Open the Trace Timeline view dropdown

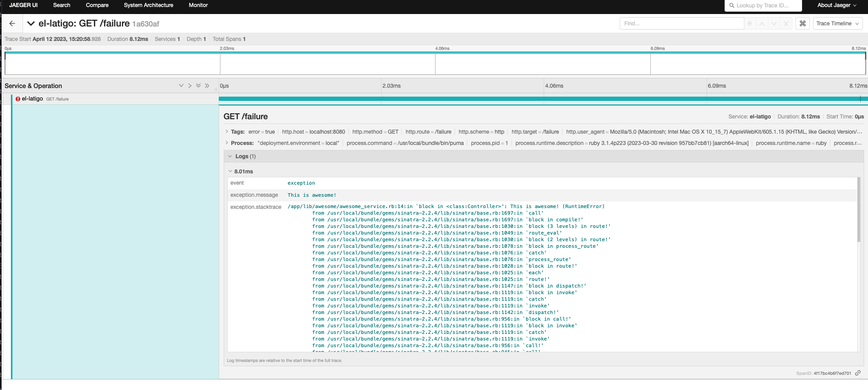coord(837,23)
